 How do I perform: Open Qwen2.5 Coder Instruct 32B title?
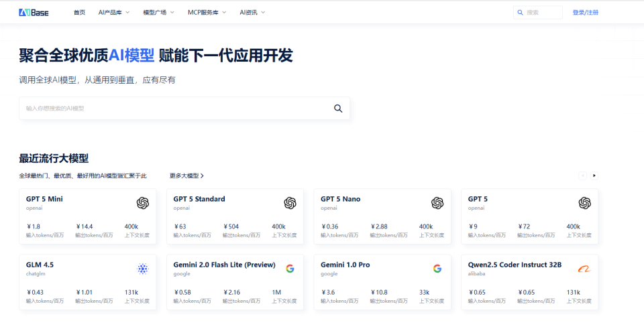[x=515, y=265]
